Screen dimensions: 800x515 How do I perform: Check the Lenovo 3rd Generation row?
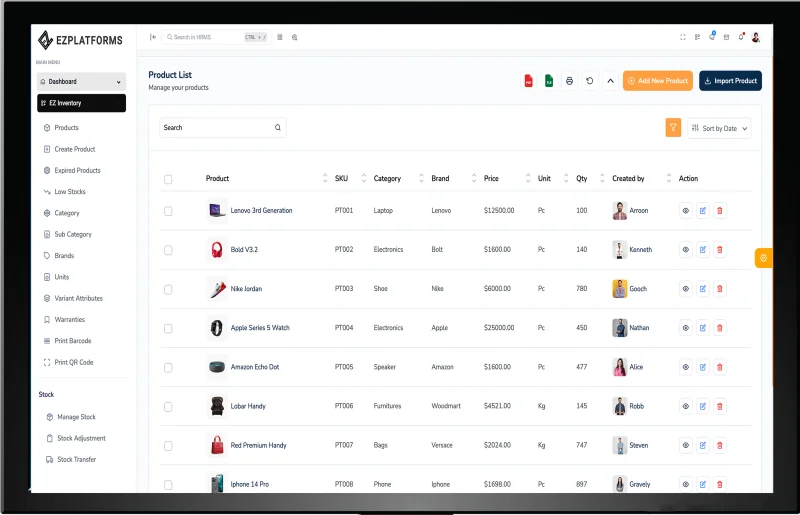click(168, 211)
